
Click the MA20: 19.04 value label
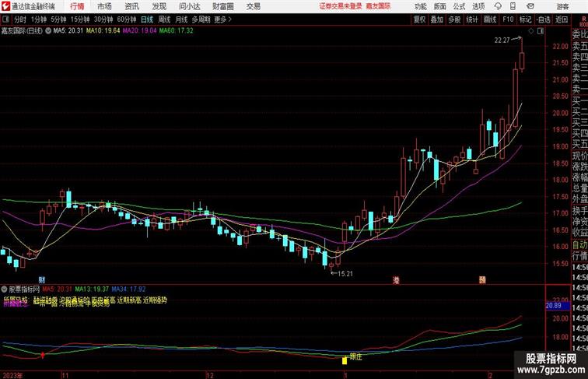[x=139, y=31]
